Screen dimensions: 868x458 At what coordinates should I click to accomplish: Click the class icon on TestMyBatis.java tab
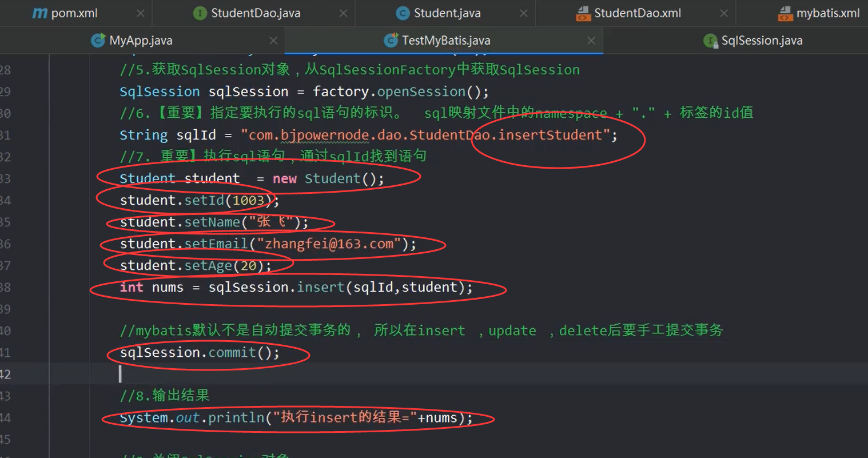(391, 40)
